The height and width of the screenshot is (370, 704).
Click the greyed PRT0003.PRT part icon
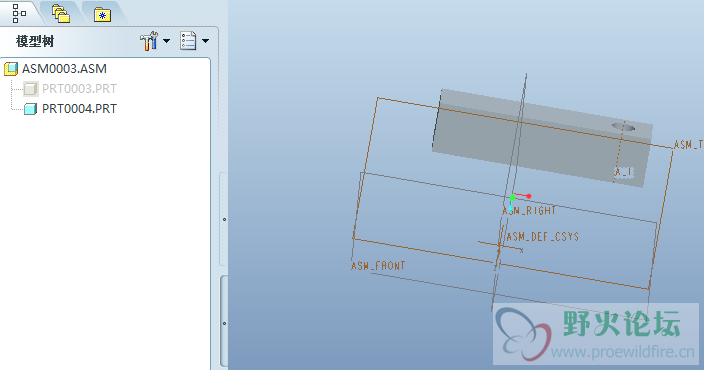point(31,89)
